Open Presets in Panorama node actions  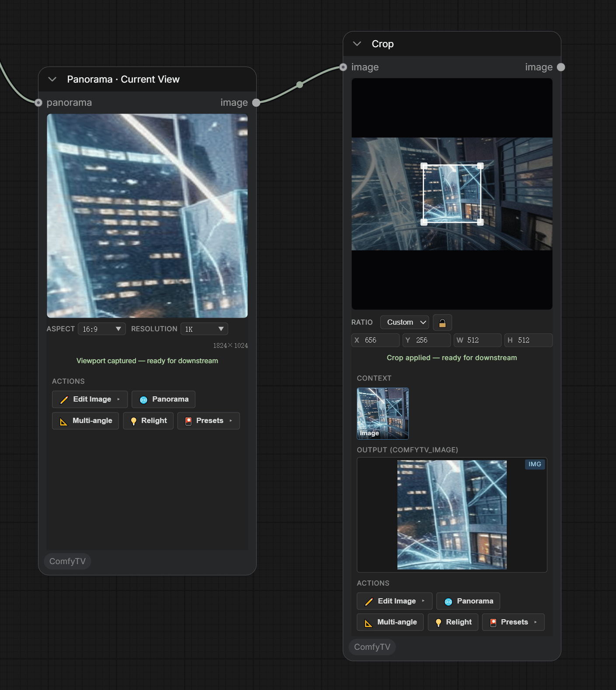(209, 421)
